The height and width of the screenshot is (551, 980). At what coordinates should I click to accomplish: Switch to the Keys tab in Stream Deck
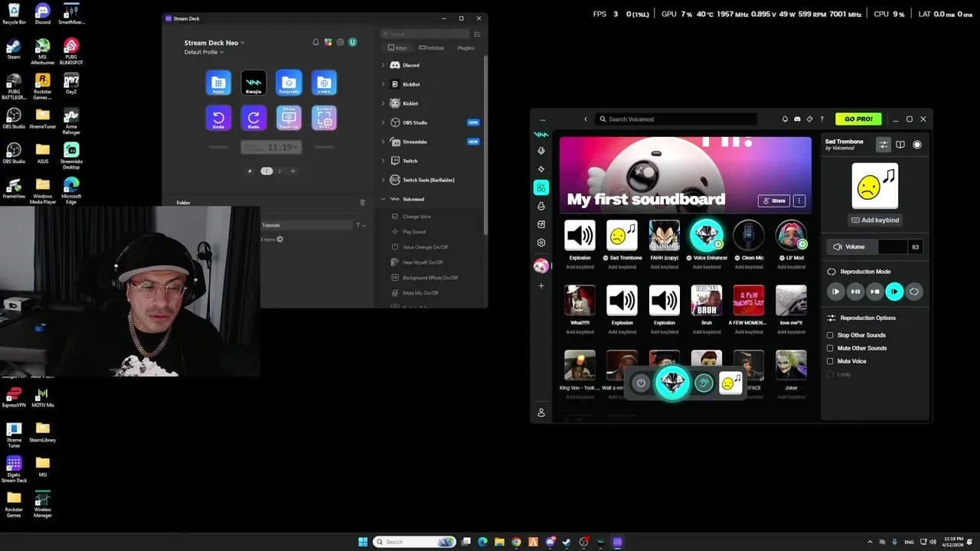(x=397, y=47)
